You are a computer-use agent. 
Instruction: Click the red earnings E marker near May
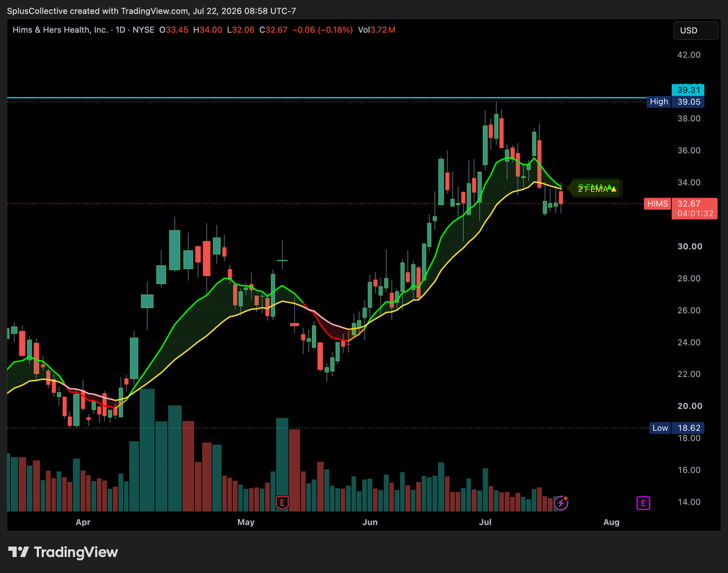(x=281, y=503)
